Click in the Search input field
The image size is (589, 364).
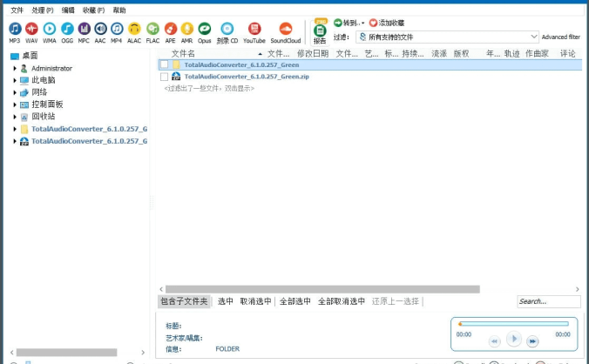pyautogui.click(x=548, y=301)
